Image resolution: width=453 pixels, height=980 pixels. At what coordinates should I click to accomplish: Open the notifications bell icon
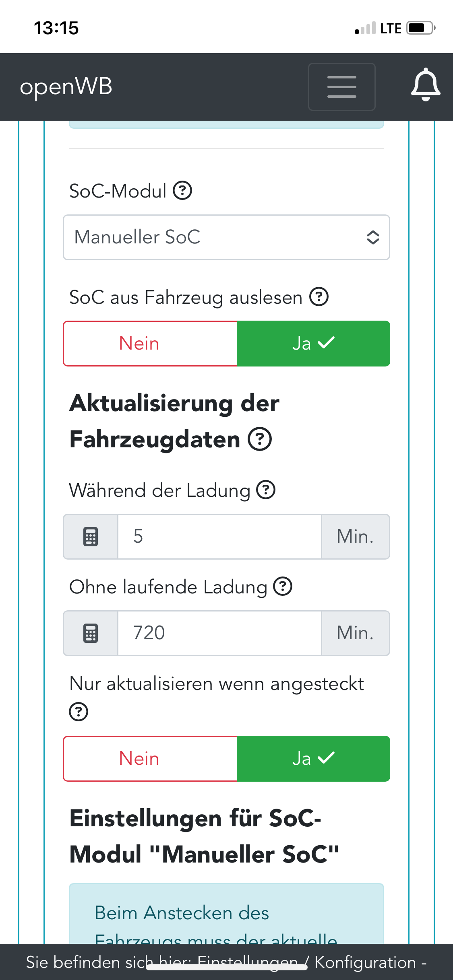(x=425, y=85)
